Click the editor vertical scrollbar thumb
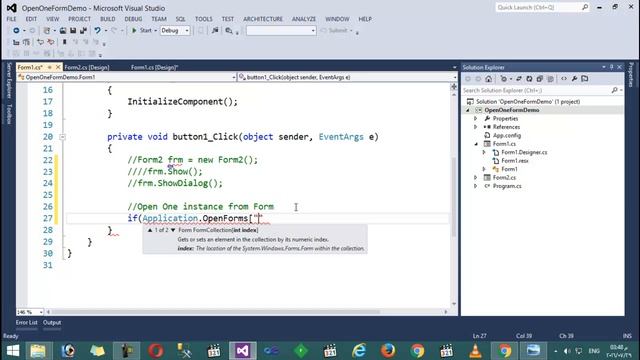The height and width of the screenshot is (360, 640). click(x=454, y=196)
